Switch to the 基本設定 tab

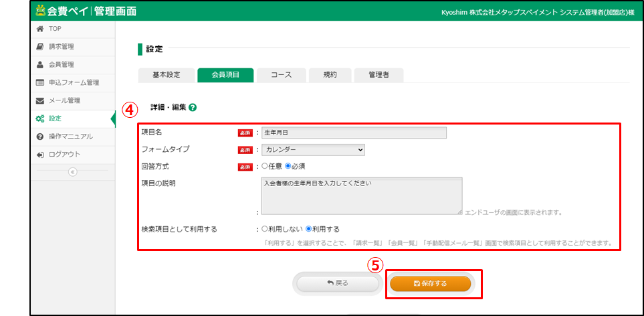pyautogui.click(x=166, y=75)
